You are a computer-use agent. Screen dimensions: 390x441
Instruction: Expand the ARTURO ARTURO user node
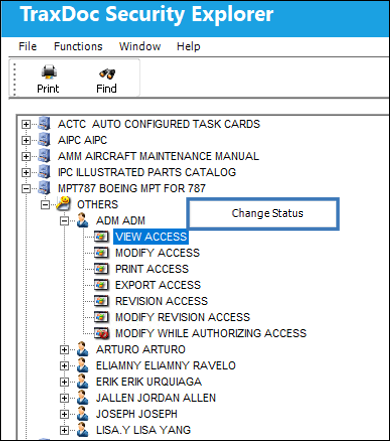point(65,350)
